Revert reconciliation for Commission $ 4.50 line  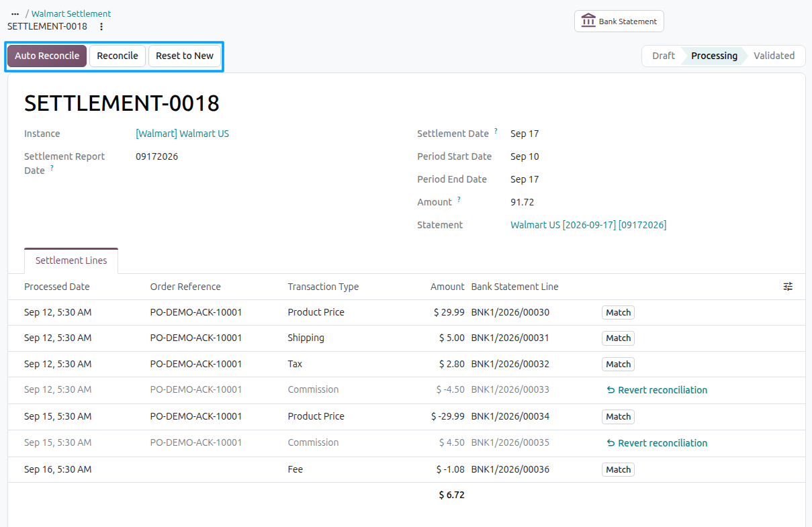tap(657, 443)
